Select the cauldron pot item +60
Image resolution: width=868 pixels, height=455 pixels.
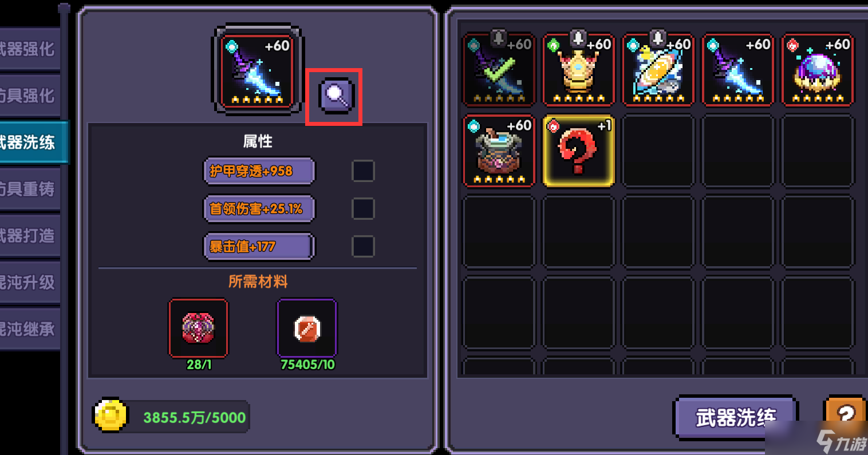pos(499,151)
